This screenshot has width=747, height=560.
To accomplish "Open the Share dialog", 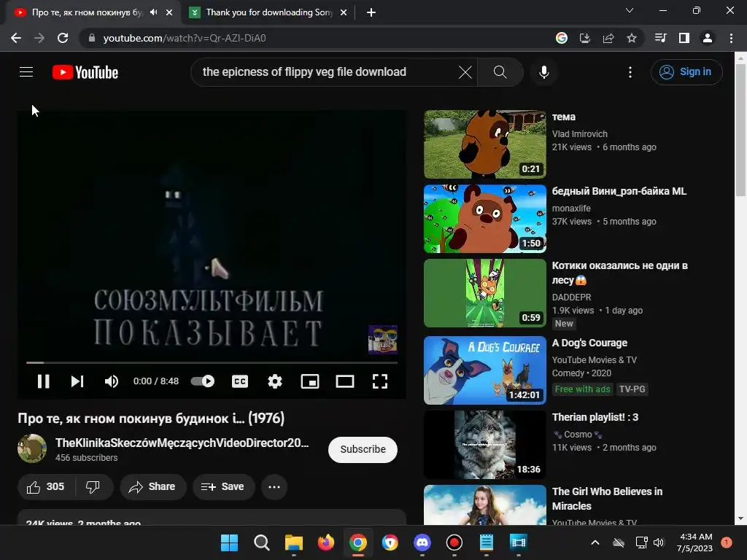I will point(153,486).
